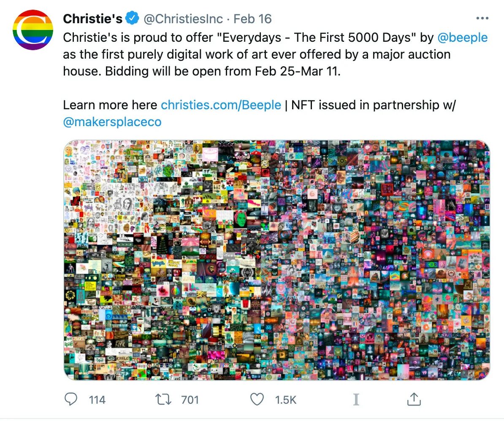This screenshot has width=504, height=421.
Task: Open the Everydays collage image
Action: (x=277, y=260)
